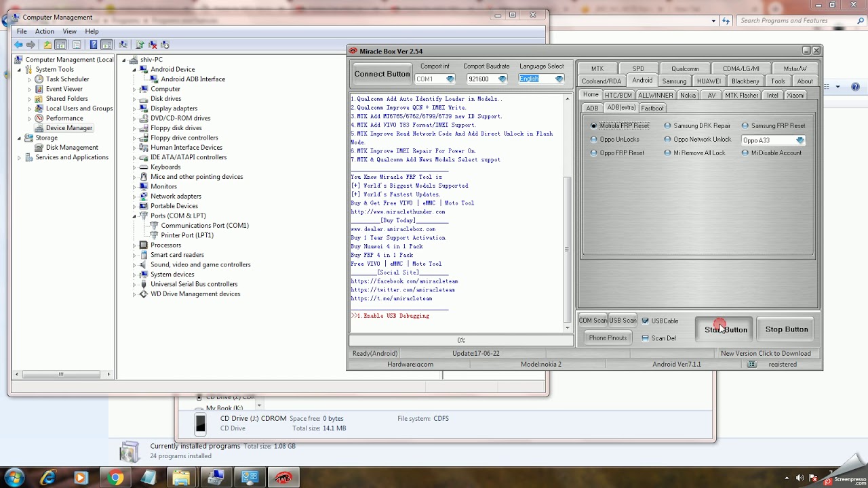Select the Event Viewer icon
The height and width of the screenshot is (488, 868).
(39, 89)
